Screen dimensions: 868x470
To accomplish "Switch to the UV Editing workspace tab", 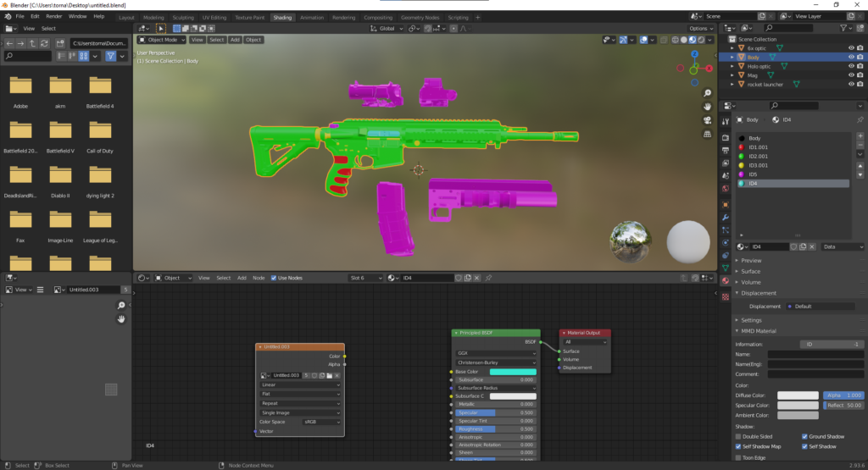I will coord(214,17).
